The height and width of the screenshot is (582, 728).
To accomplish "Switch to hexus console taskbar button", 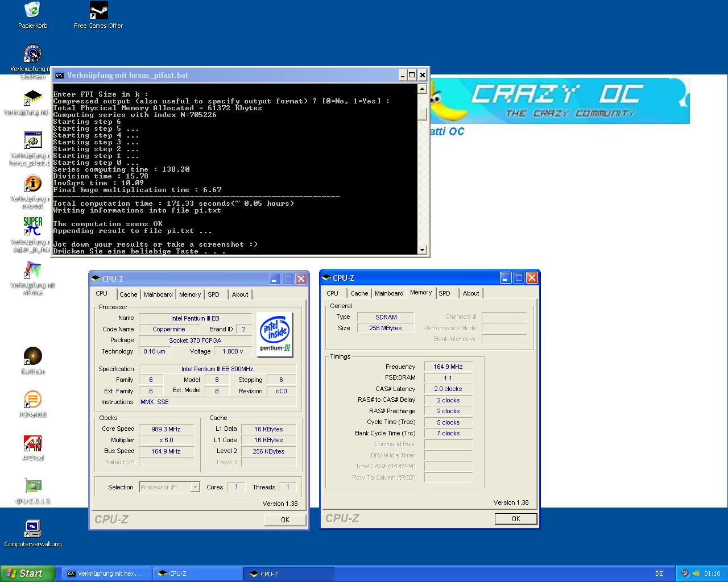I will [106, 573].
